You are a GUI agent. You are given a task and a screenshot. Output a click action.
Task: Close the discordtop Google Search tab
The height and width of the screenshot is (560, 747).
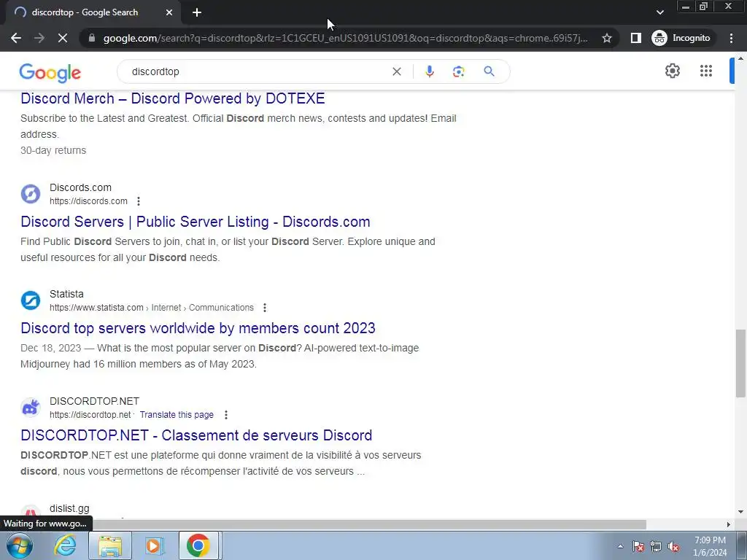point(169,12)
